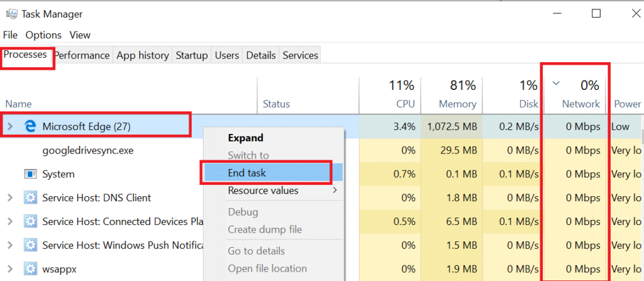Click the Service Host: DNS Client gear icon
This screenshot has width=644, height=281.
30,198
